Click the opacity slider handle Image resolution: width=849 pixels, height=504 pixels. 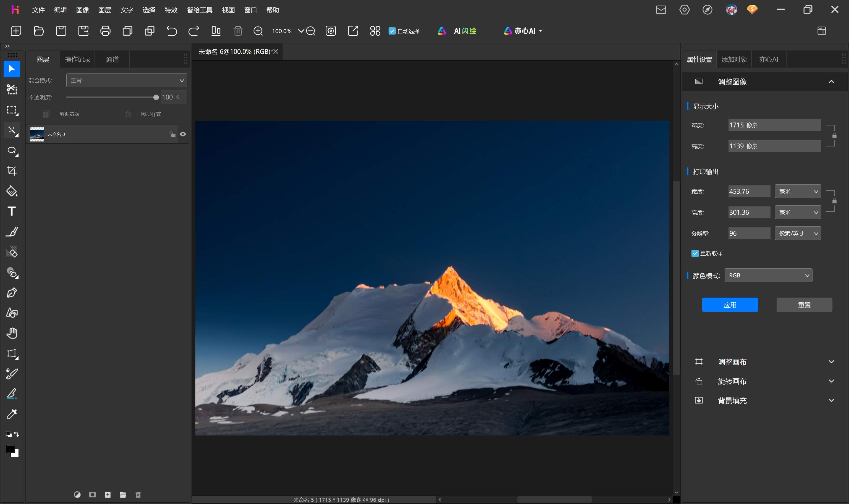point(156,98)
